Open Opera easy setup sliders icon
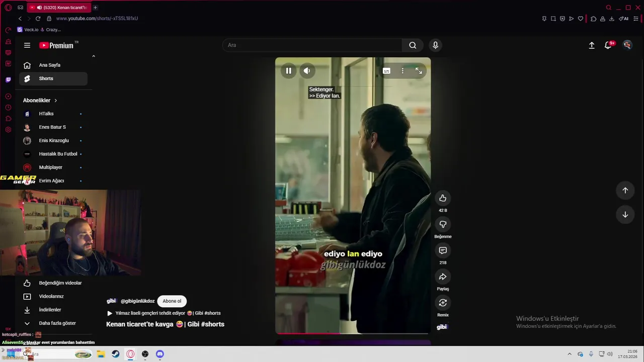The image size is (644, 362). [x=636, y=19]
